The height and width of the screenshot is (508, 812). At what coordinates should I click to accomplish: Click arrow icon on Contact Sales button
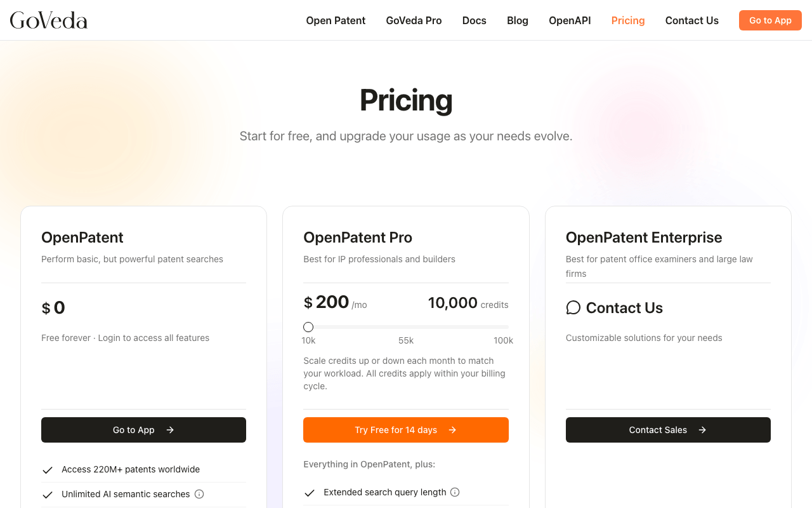pos(702,430)
